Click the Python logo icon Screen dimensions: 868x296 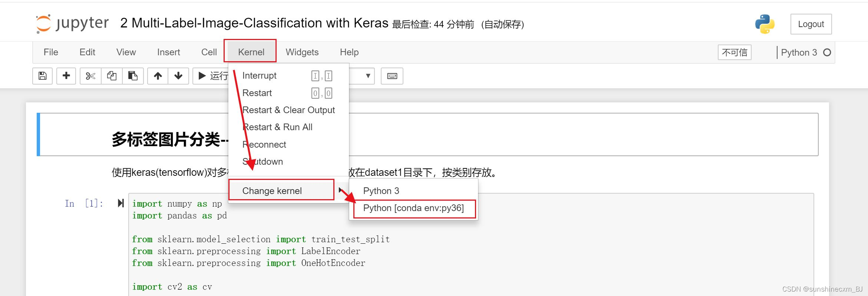point(765,24)
